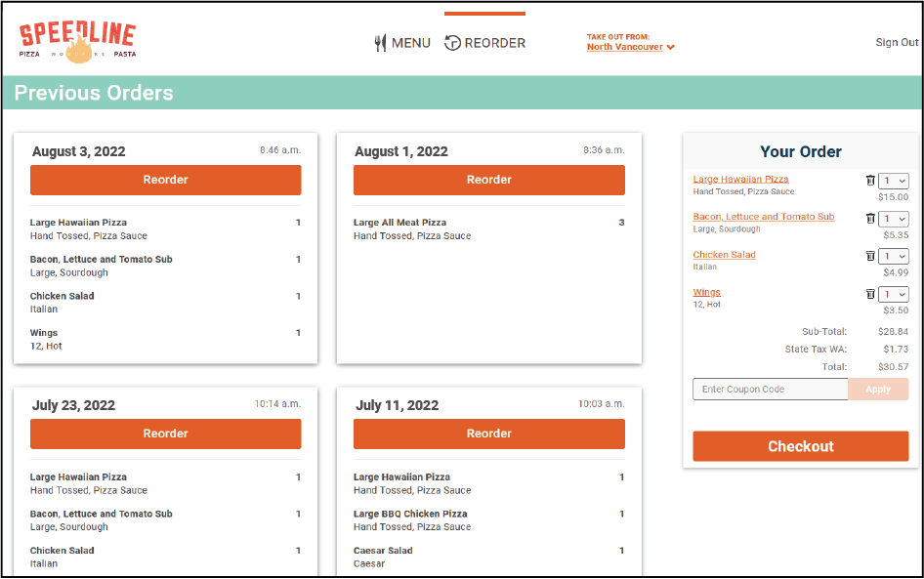Image resolution: width=924 pixels, height=579 pixels.
Task: Delete Bacon, Lettuce and Tomato Sub using trash icon
Action: coord(870,218)
